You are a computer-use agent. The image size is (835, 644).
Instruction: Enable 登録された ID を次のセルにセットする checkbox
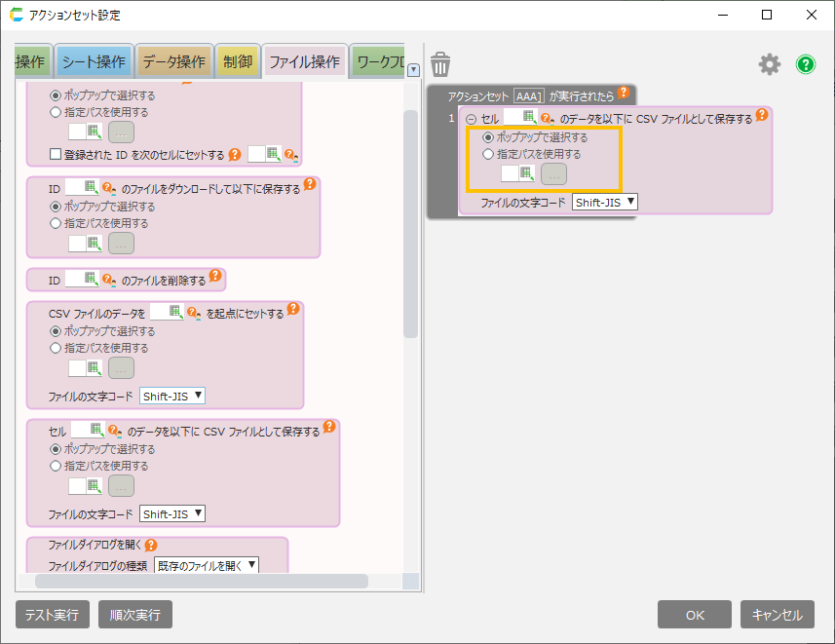point(56,154)
